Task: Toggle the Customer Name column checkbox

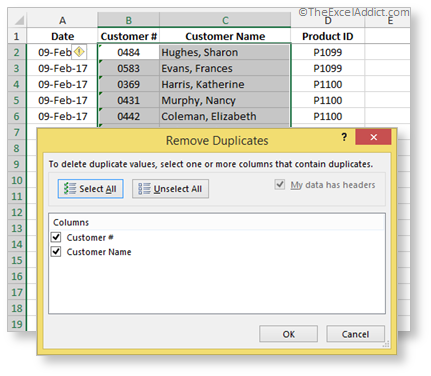Action: [x=56, y=251]
